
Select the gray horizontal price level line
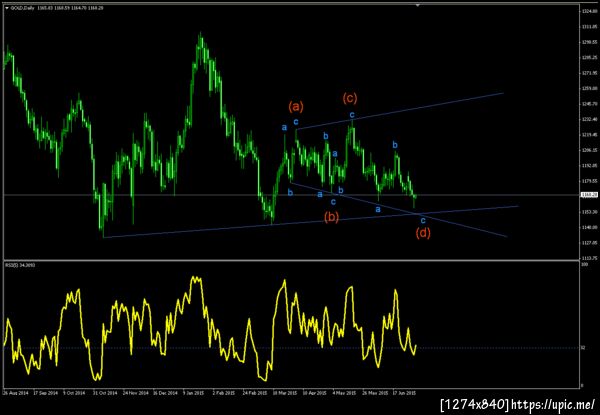292,195
